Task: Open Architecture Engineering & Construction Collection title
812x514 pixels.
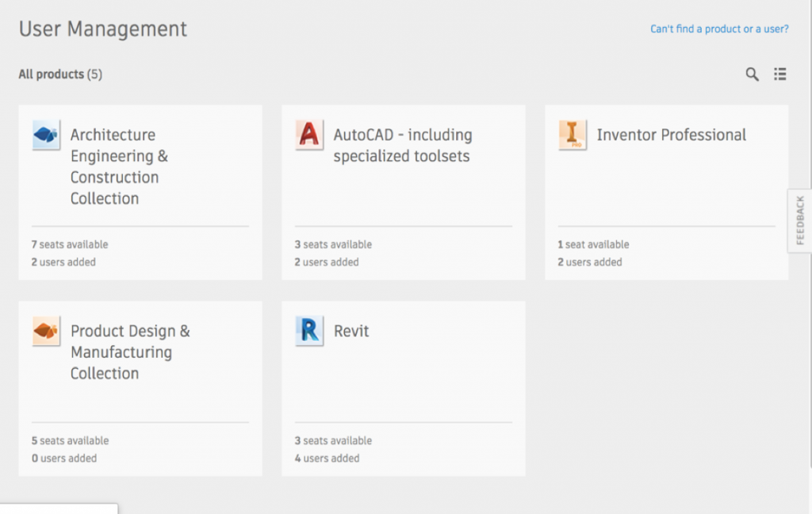Action: coord(119,167)
